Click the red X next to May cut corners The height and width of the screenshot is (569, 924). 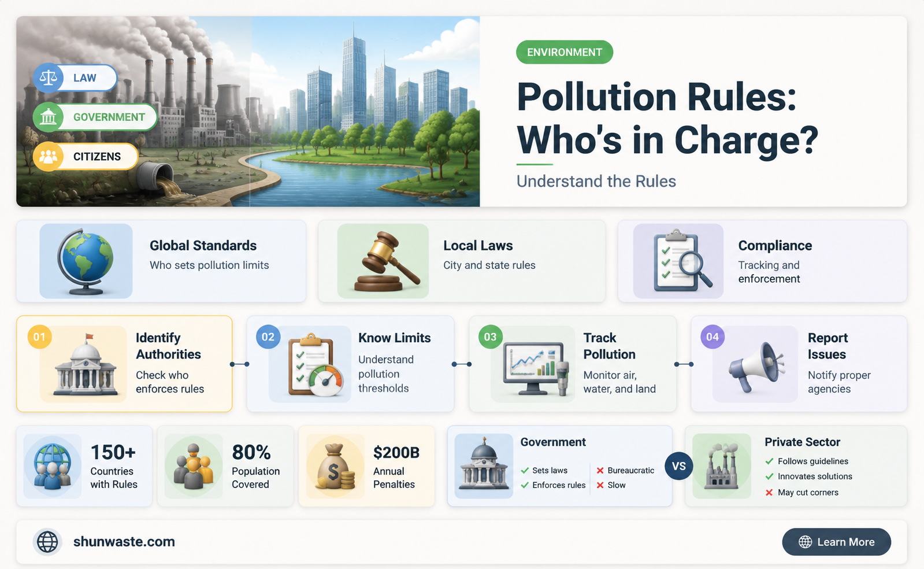(769, 493)
